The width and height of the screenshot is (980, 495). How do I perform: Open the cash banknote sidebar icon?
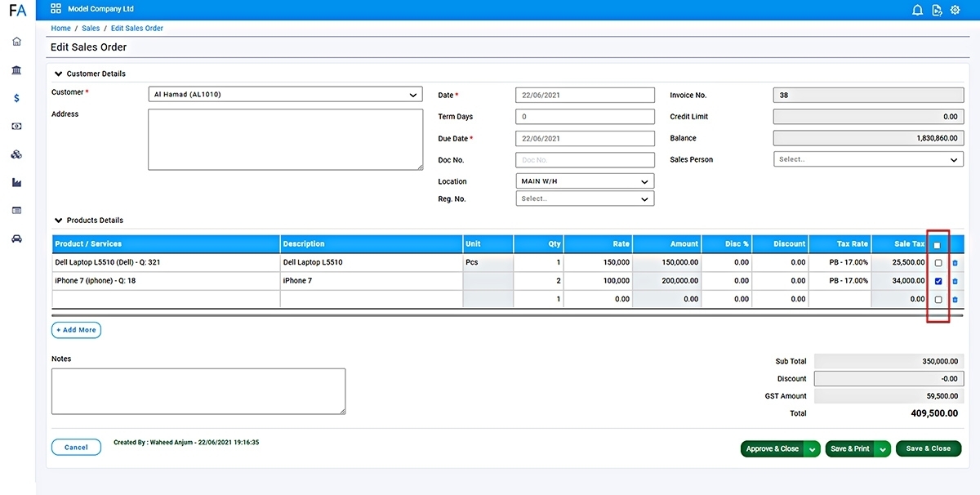coord(17,127)
